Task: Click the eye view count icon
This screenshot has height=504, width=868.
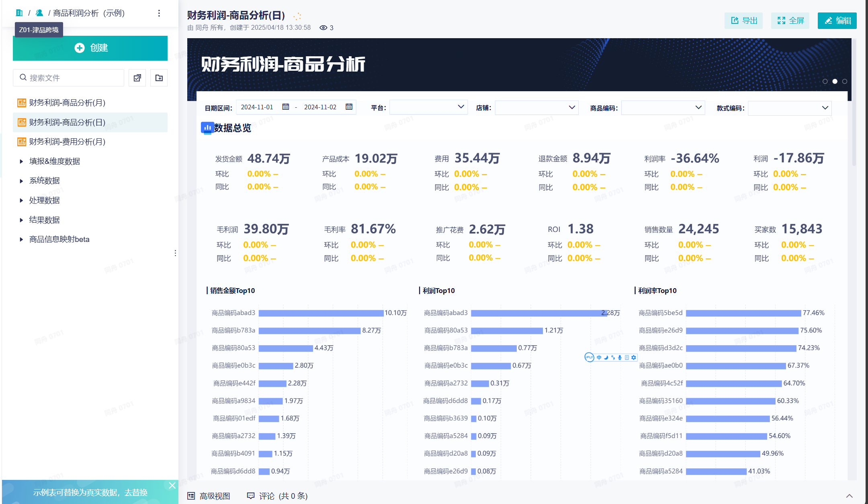Action: (x=323, y=28)
